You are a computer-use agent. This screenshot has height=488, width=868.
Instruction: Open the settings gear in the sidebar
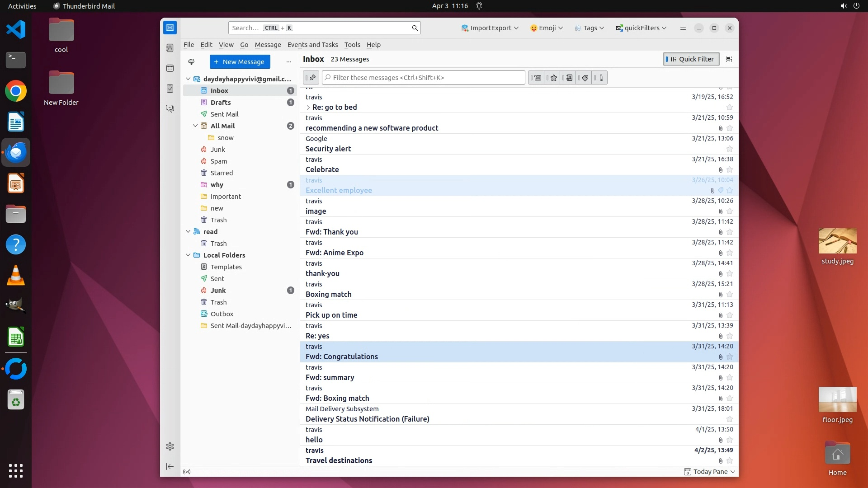pyautogui.click(x=170, y=446)
